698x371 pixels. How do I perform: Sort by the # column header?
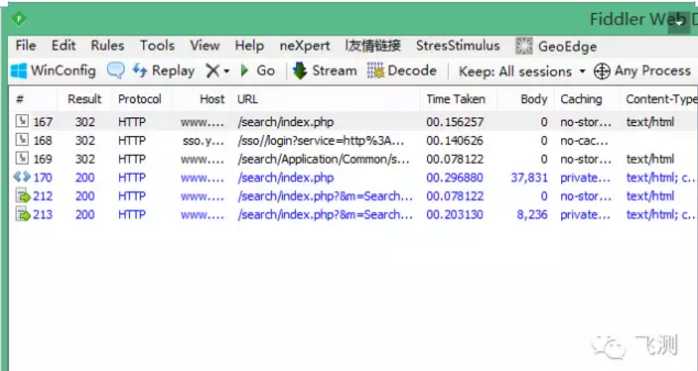[20, 99]
